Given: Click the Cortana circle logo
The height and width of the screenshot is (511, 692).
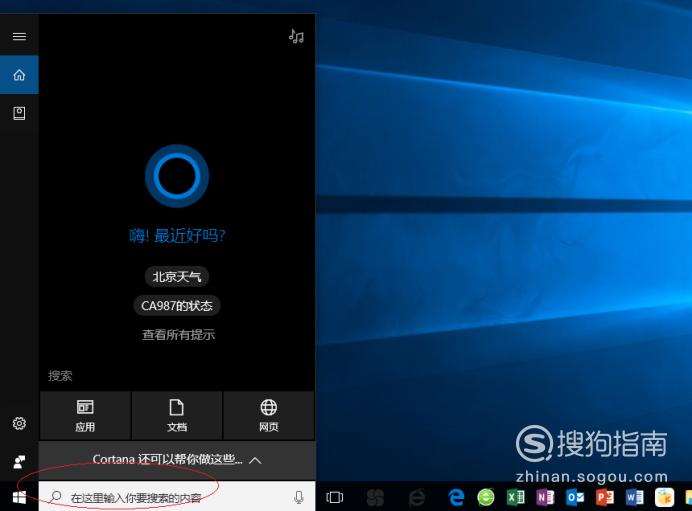Looking at the screenshot, I should (177, 176).
